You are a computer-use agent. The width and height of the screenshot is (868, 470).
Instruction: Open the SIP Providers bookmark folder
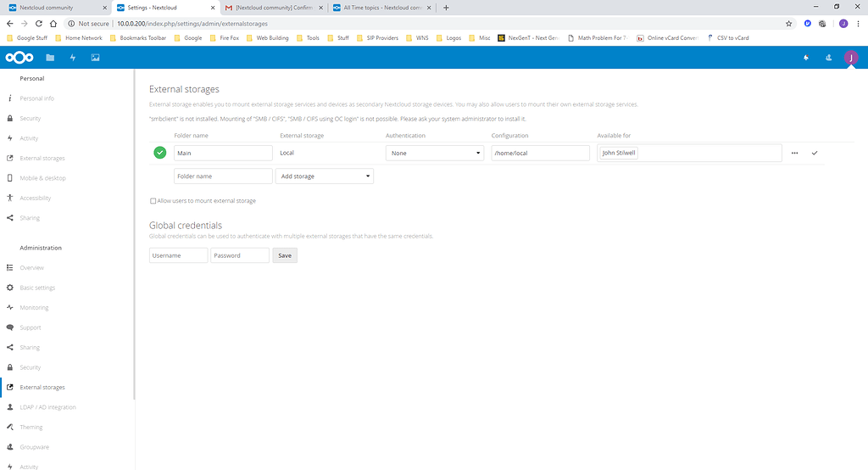pyautogui.click(x=377, y=38)
